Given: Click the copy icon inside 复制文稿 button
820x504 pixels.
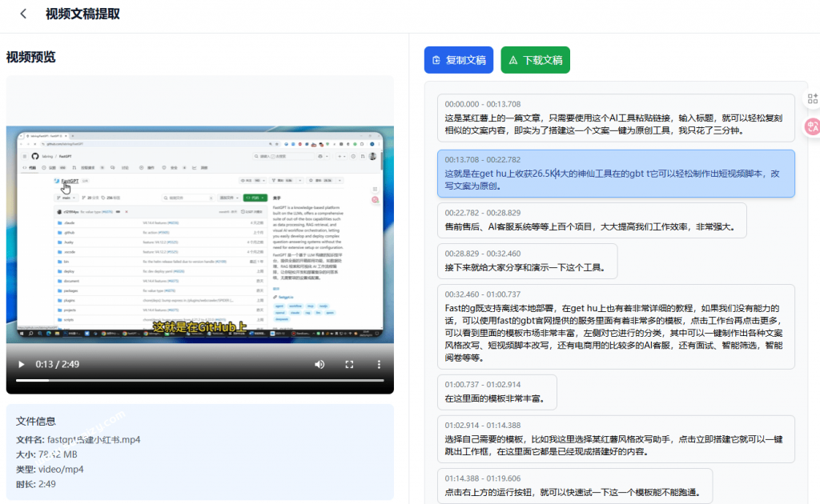Looking at the screenshot, I should pyautogui.click(x=435, y=59).
